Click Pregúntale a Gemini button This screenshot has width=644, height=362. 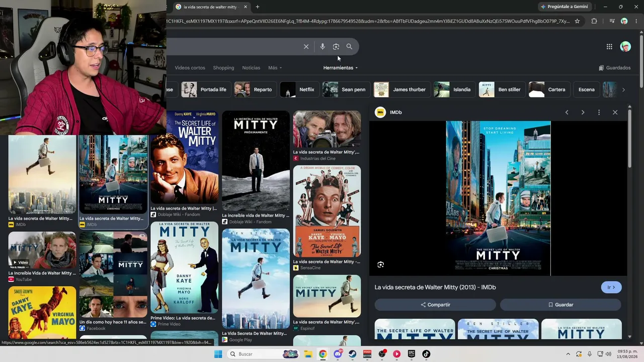tap(564, 7)
